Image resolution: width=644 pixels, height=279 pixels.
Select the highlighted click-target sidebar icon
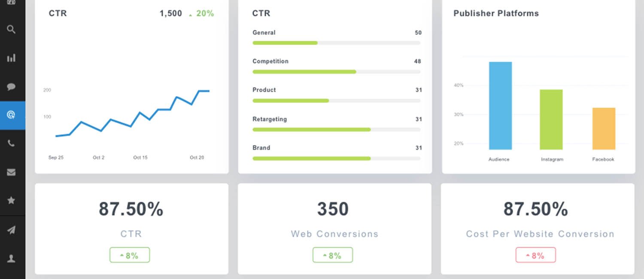tap(12, 115)
